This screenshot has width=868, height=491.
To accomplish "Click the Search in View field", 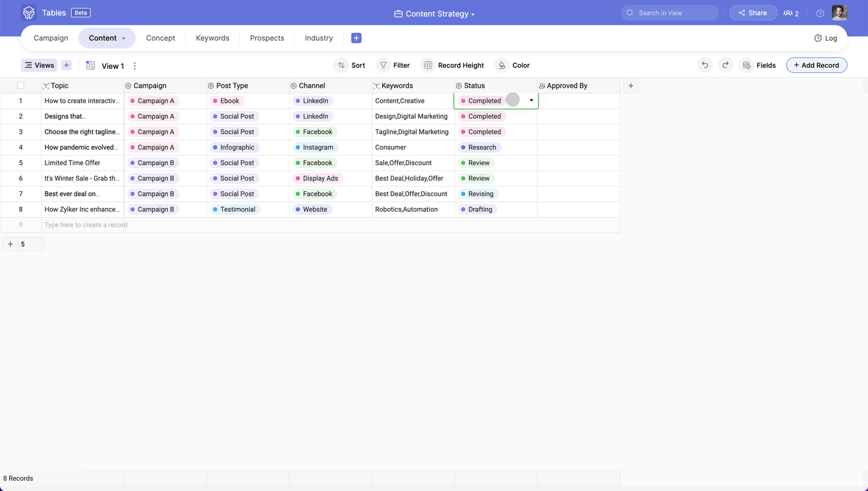I will [670, 13].
